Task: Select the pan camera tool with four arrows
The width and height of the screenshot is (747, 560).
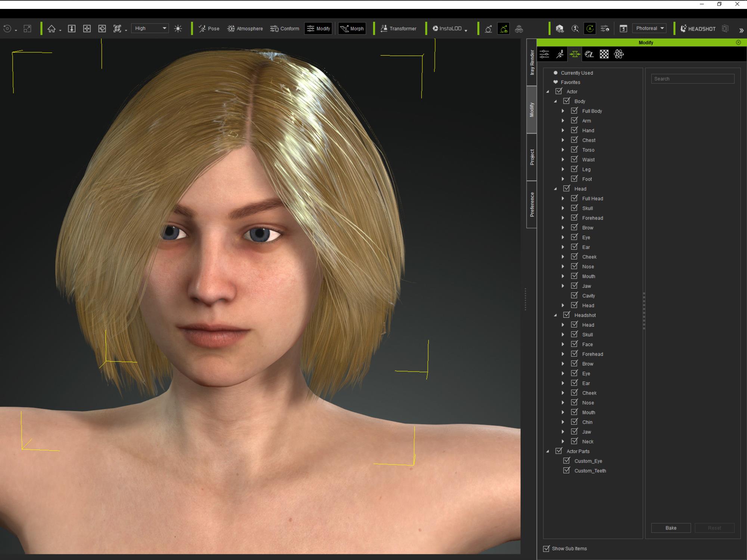Action: (87, 29)
